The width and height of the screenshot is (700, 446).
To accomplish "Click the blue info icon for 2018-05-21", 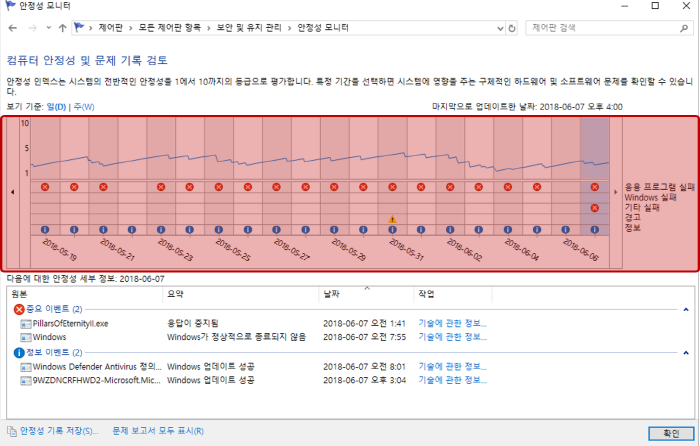I will pyautogui.click(x=103, y=230).
